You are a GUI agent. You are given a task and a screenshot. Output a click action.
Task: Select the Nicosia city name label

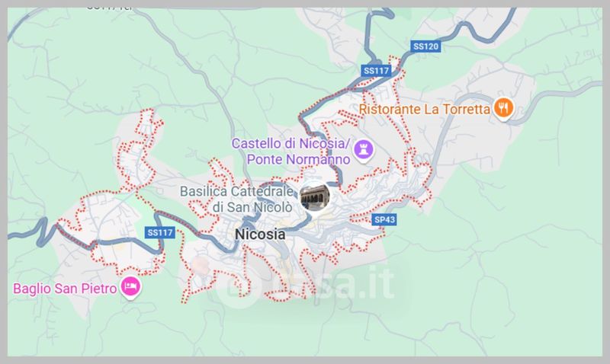pos(260,235)
